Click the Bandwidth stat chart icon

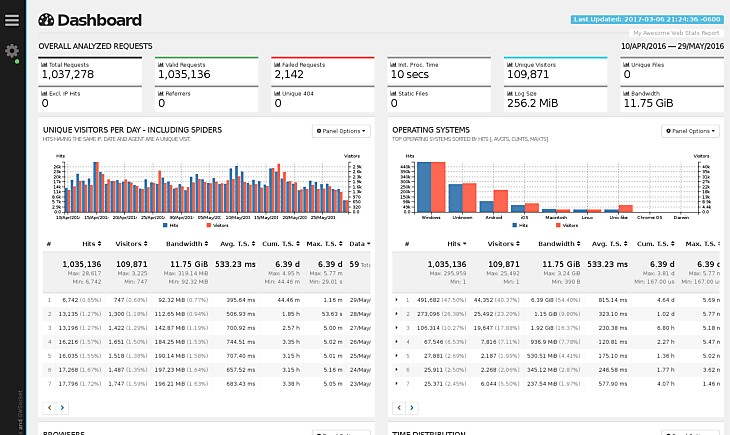click(627, 93)
